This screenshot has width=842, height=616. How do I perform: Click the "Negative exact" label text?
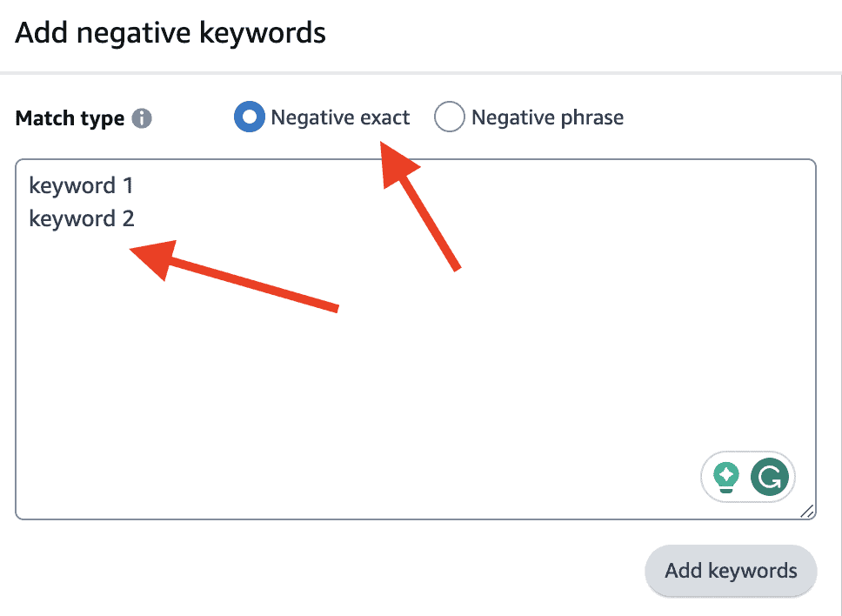340,117
